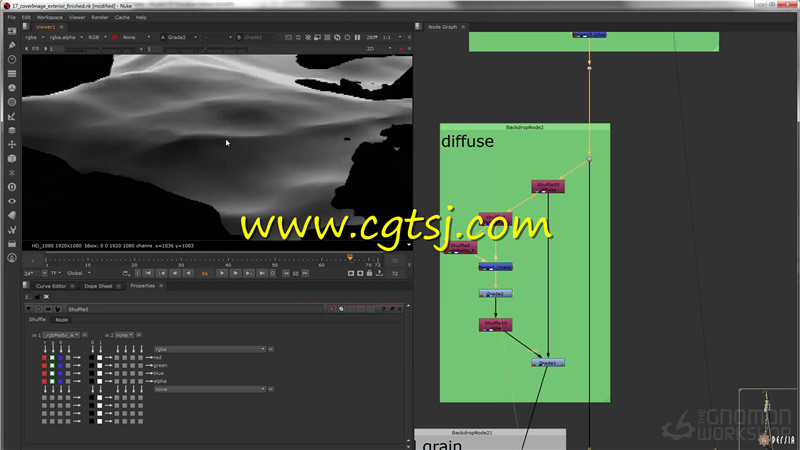Open the in 2 none dropdown
This screenshot has height=450, width=800.
(124, 335)
